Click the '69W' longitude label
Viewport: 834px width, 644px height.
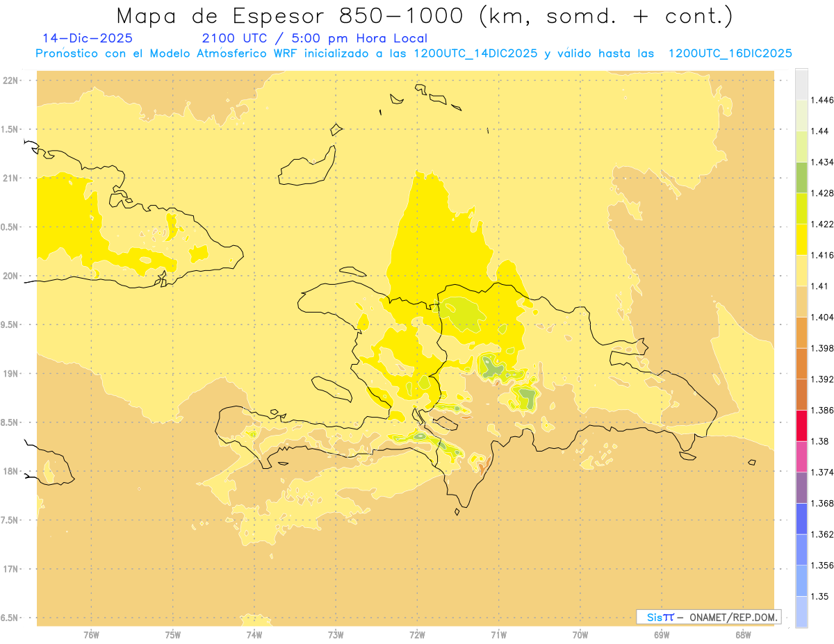662,634
